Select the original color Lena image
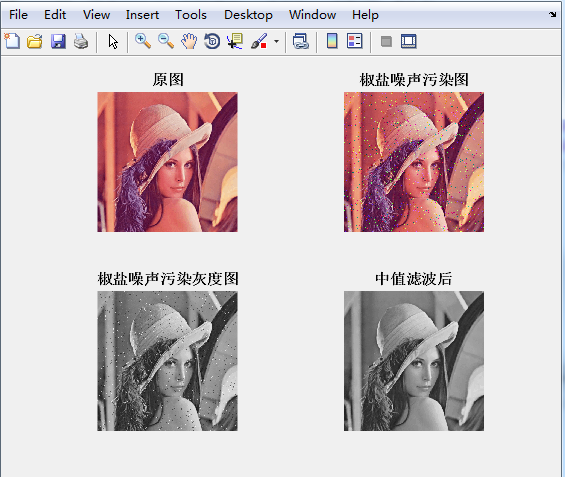Screen dimensions: 565x477 coord(167,162)
